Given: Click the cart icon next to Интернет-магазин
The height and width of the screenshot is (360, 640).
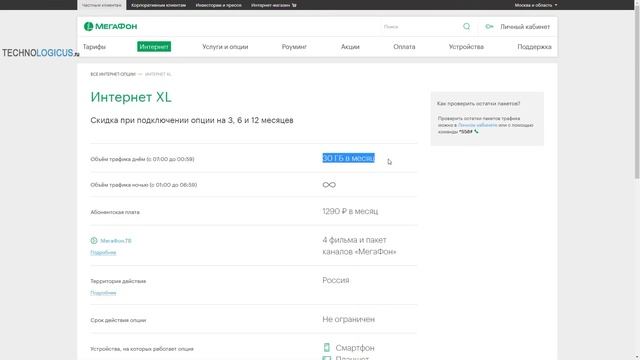Looking at the screenshot, I should 294,5.
